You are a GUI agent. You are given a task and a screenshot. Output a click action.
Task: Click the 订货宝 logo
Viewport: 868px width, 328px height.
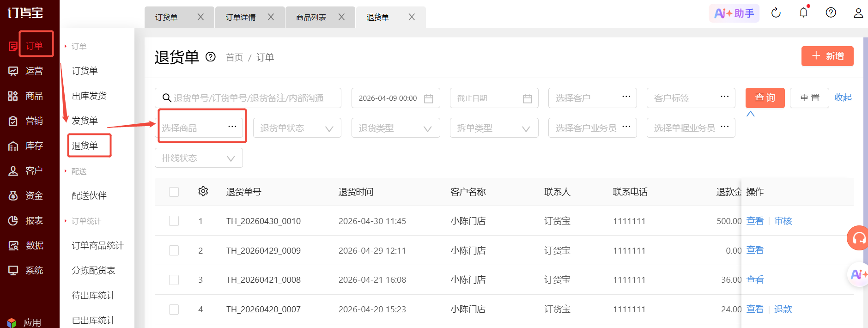pos(25,12)
